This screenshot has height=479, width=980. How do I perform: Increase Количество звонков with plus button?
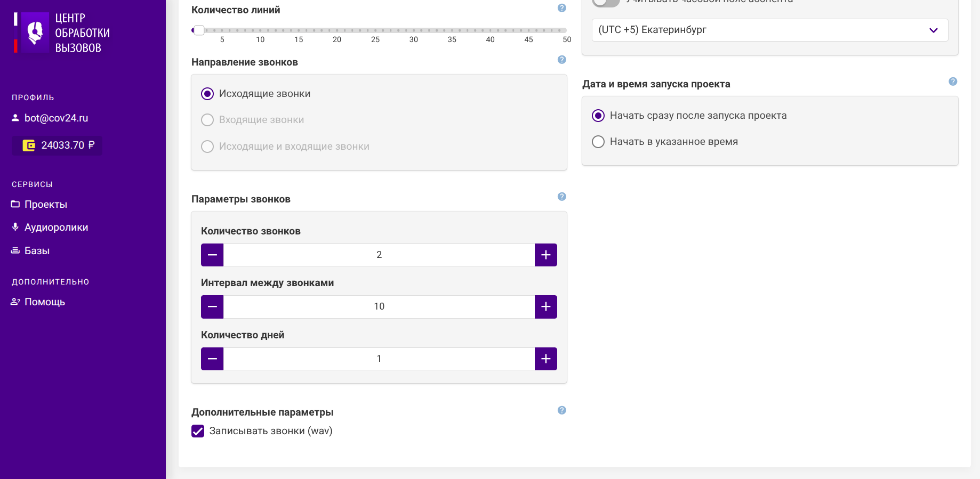click(x=546, y=255)
